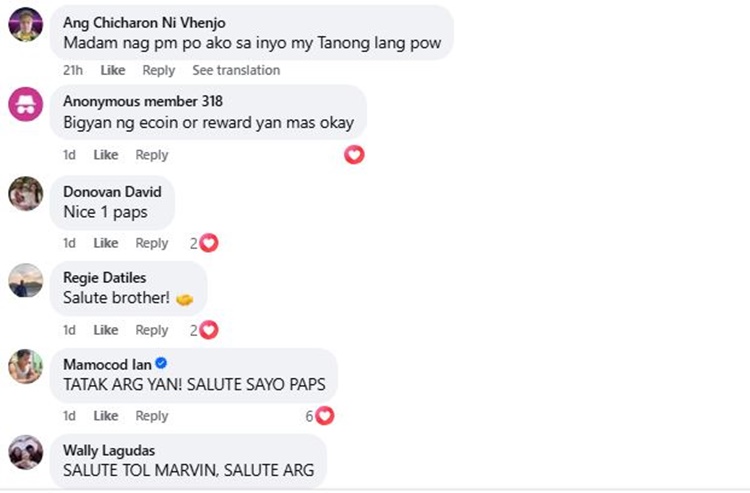Image resolution: width=750 pixels, height=493 pixels.
Task: Like Regie Datiles' Salute brother comment
Action: pyautogui.click(x=106, y=330)
